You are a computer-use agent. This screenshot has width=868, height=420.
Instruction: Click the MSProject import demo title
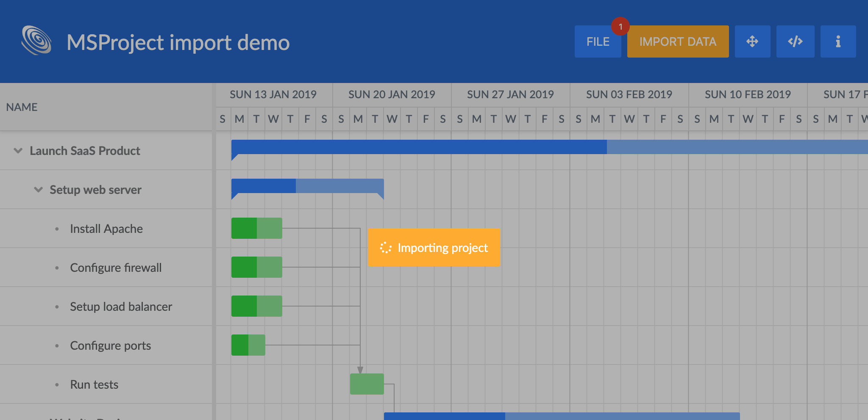(x=178, y=42)
